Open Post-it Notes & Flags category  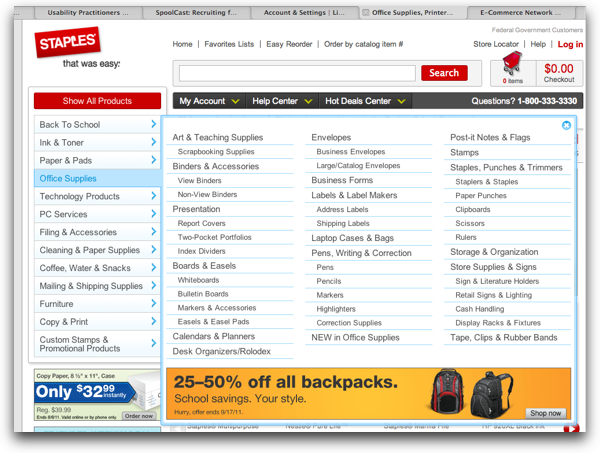point(490,137)
